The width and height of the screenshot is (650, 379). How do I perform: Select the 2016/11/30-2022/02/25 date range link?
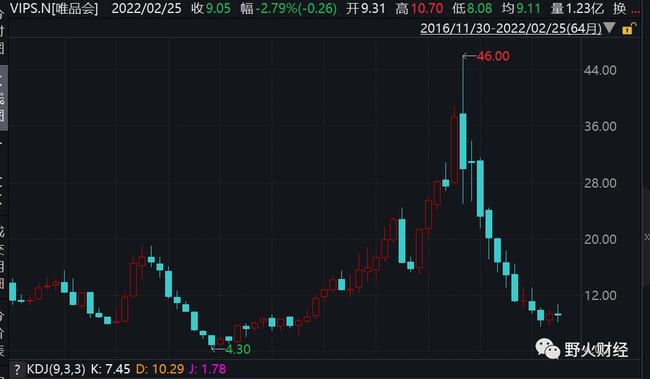click(511, 28)
